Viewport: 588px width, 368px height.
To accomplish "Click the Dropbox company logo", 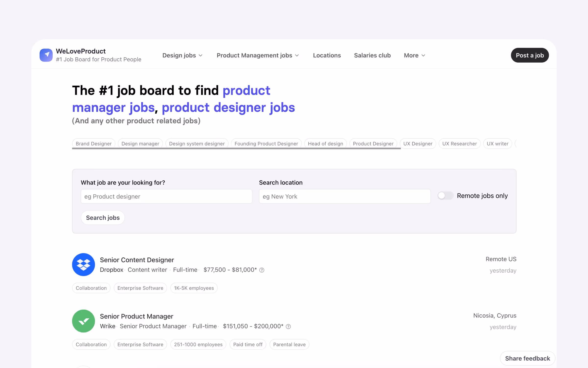I will 83,264.
